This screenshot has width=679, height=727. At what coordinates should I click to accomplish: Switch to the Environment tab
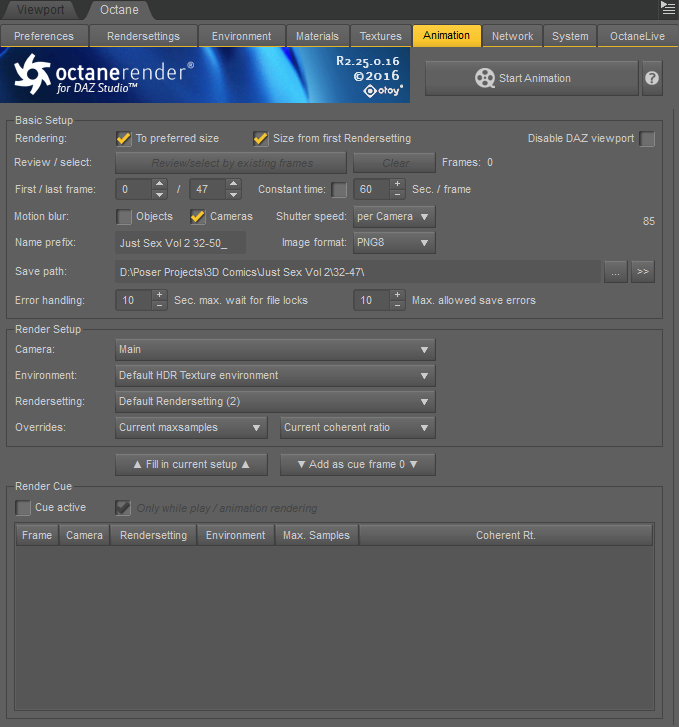point(241,36)
